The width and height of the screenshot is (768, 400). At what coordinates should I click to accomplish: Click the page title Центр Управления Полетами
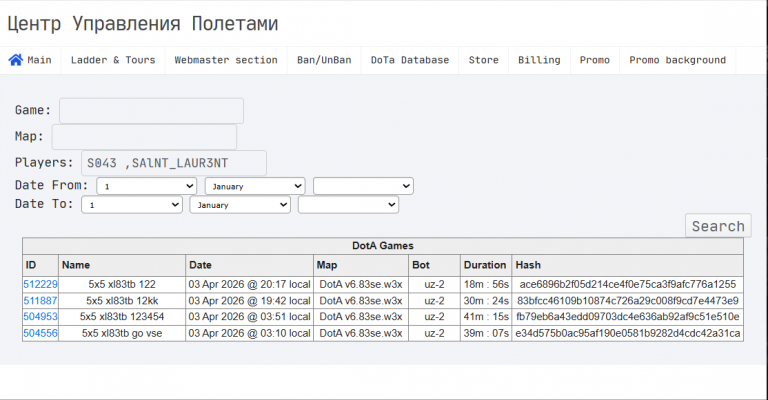[143, 24]
